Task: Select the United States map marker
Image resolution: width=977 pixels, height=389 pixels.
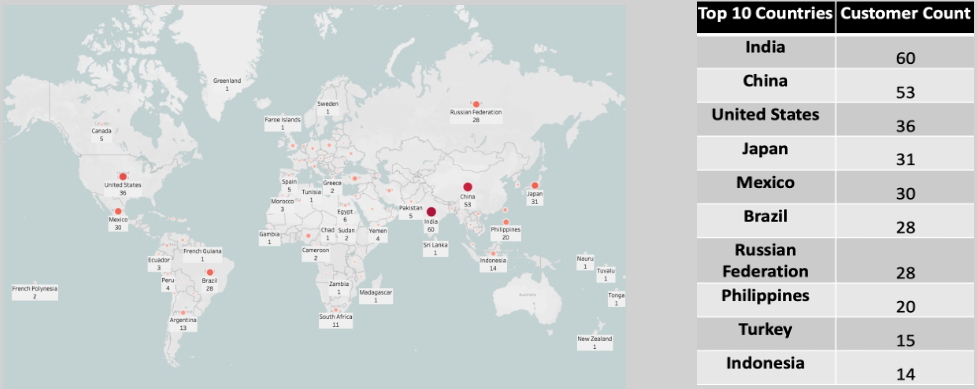Action: pyautogui.click(x=123, y=176)
